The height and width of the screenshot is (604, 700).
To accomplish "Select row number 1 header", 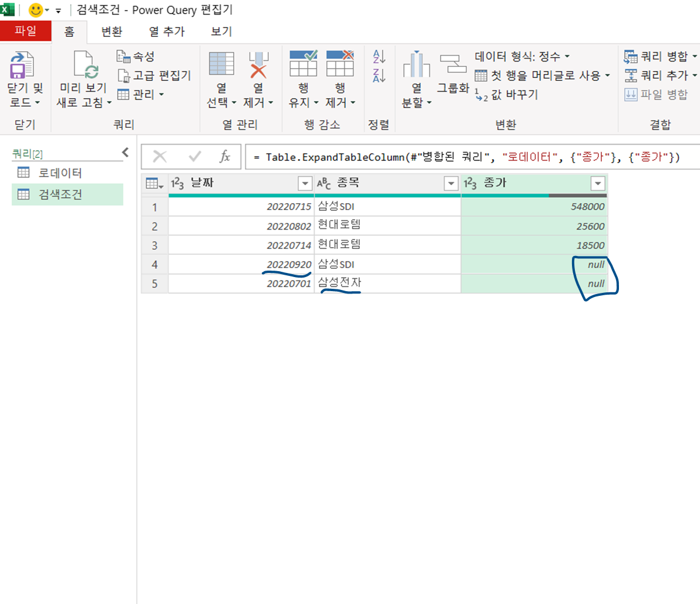I will coord(155,207).
